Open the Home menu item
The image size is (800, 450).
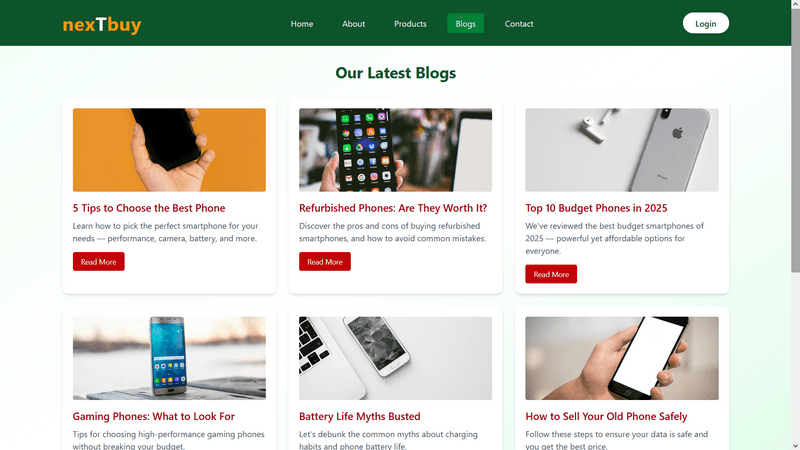click(x=302, y=23)
